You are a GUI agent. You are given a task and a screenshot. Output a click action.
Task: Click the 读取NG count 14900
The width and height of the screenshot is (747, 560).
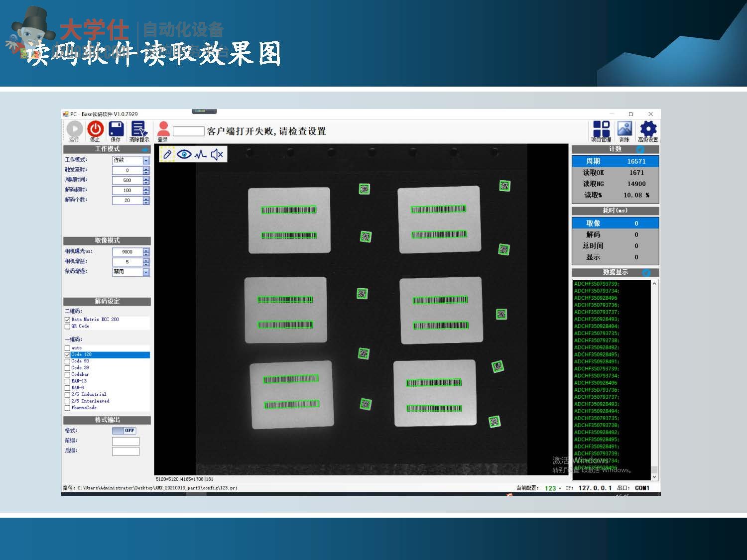coord(636,184)
